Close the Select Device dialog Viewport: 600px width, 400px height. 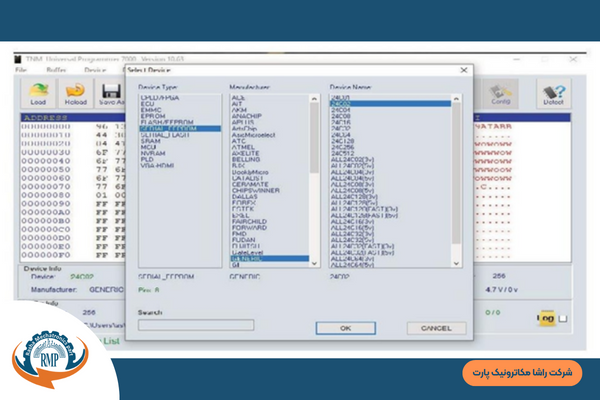coord(464,70)
